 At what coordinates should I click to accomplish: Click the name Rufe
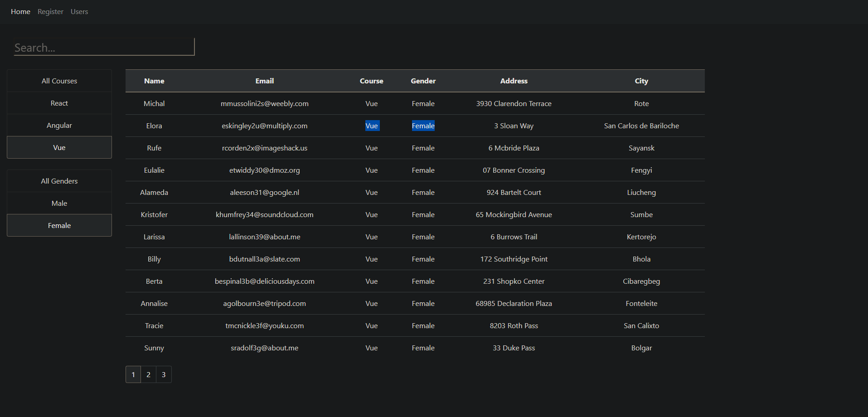pyautogui.click(x=154, y=148)
